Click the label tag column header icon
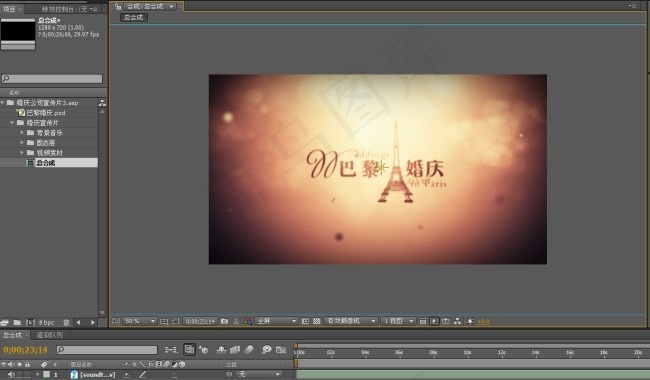This screenshot has width=650, height=380. 44,364
